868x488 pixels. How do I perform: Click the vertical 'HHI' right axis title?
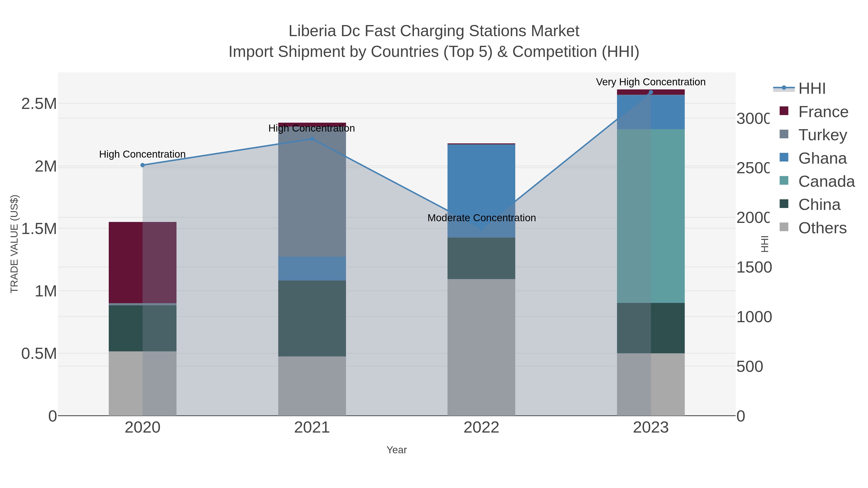point(765,244)
